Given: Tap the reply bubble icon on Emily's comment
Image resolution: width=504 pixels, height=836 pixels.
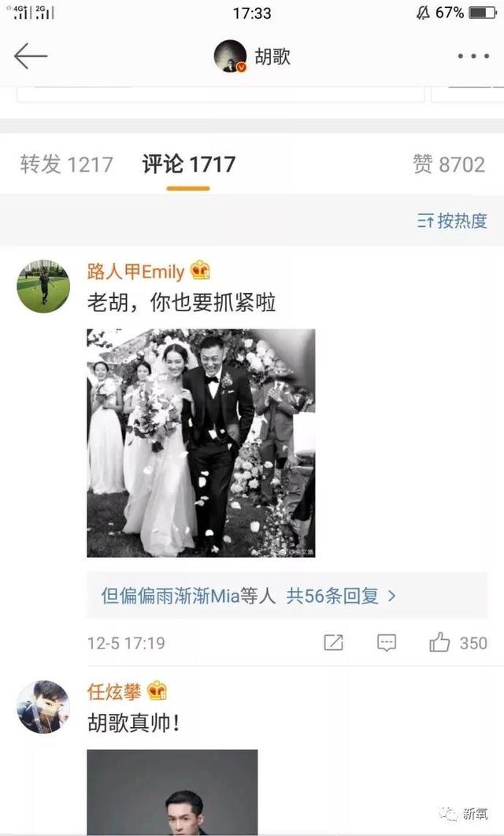Looking at the screenshot, I should 386,642.
